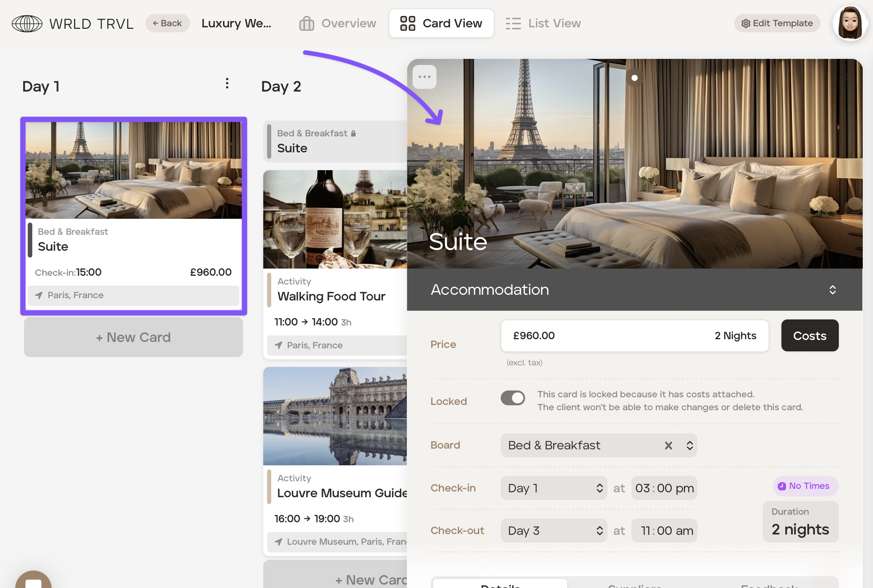Clear the Bed & Breakfast board selection

(x=668, y=445)
